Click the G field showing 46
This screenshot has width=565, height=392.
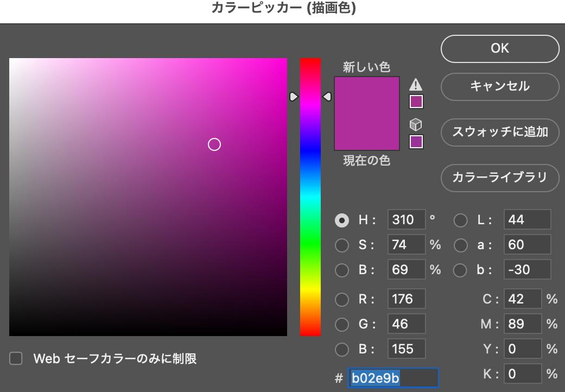(x=407, y=324)
